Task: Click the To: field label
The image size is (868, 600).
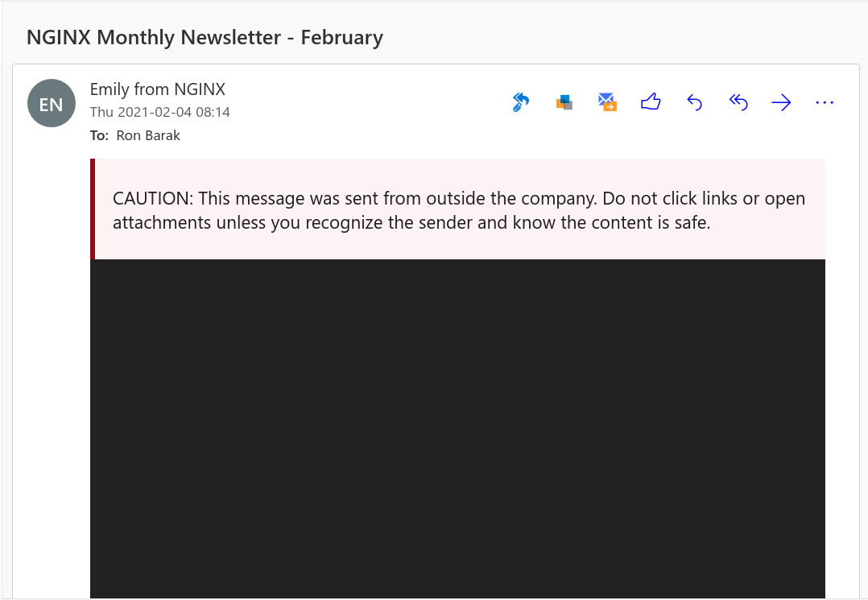Action: (x=98, y=135)
